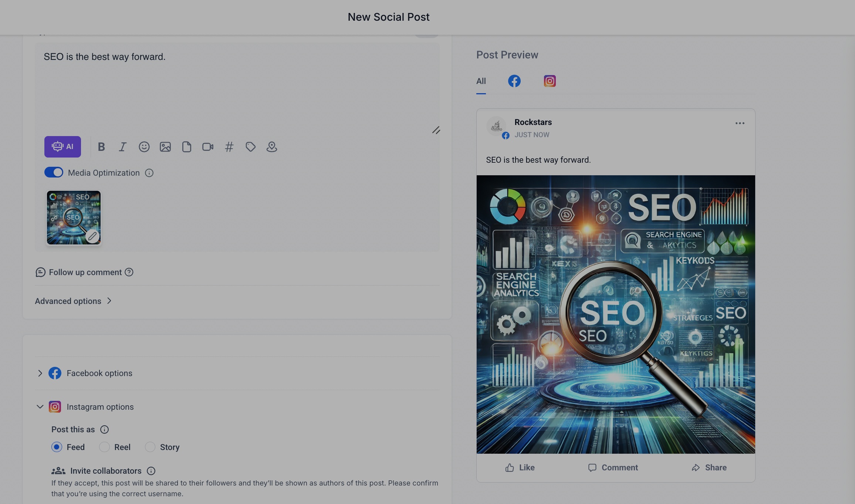Click the Rockstars page name
The width and height of the screenshot is (855, 504).
coord(533,122)
